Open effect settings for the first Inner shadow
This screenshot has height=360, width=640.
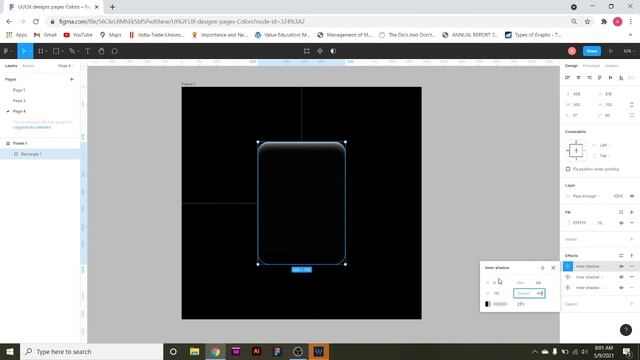tap(568, 266)
